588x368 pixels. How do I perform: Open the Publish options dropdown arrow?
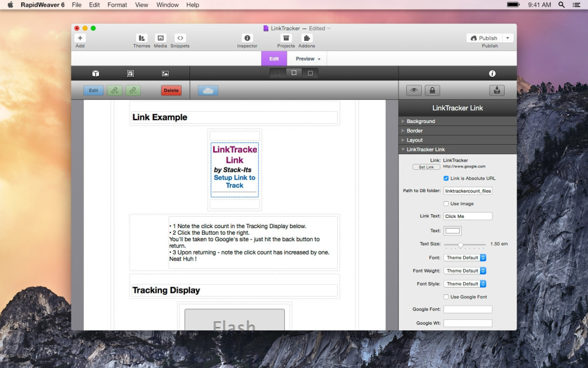(x=508, y=38)
